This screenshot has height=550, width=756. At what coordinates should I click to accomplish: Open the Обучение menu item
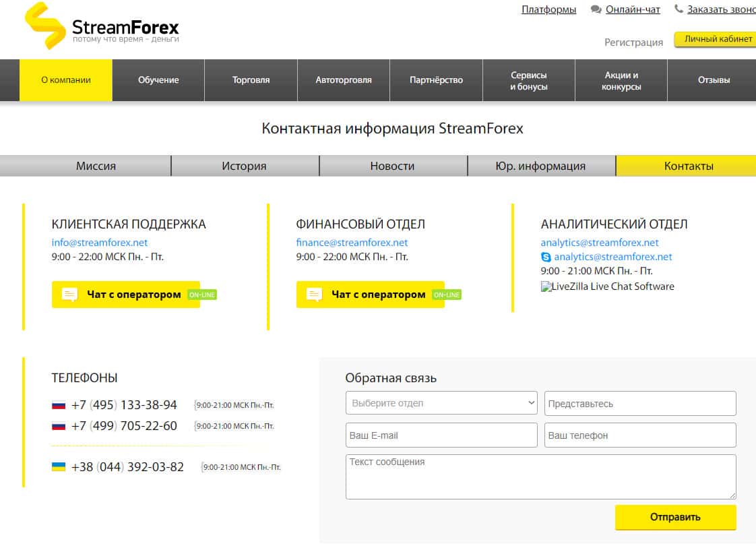pos(158,80)
